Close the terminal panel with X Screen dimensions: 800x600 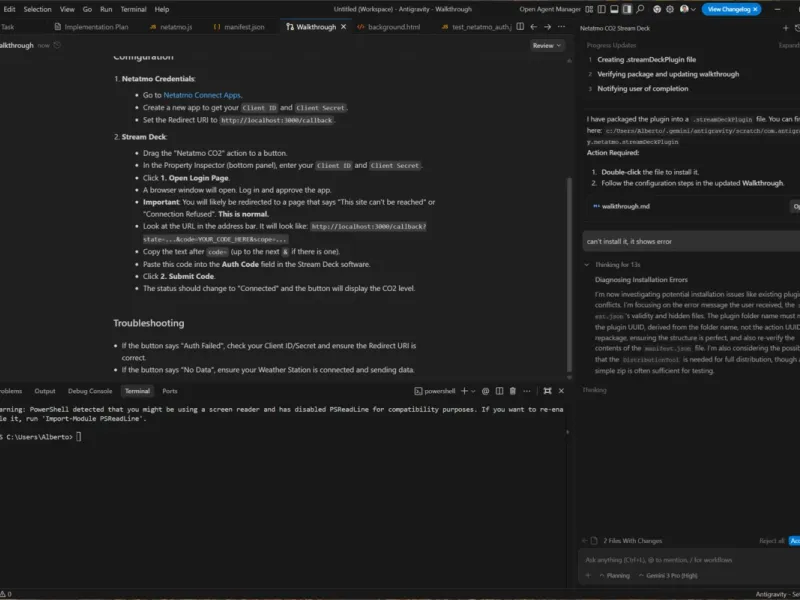[x=561, y=391]
